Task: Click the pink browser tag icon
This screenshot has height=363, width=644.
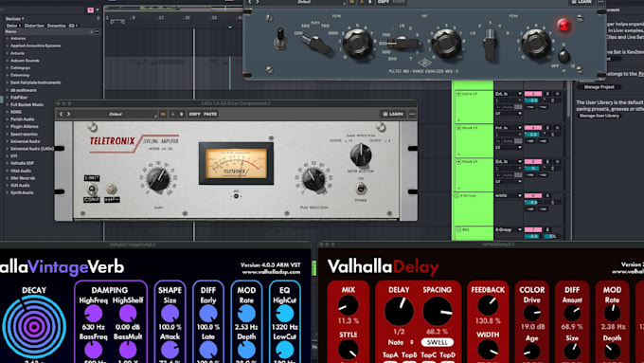Action: (x=90, y=9)
